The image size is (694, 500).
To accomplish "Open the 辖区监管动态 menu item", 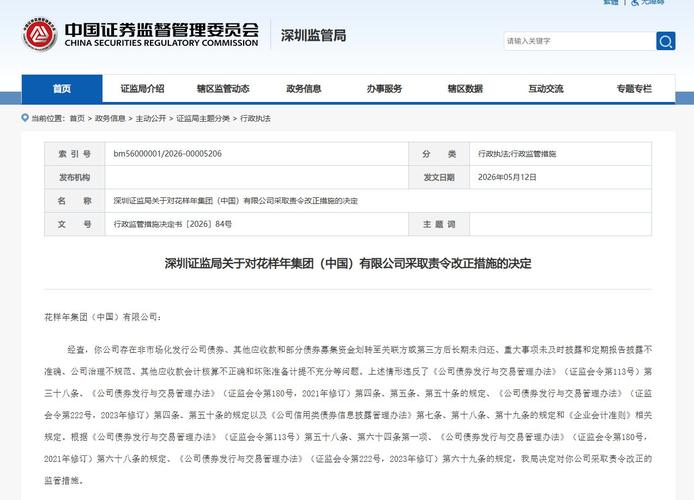I will 223,88.
